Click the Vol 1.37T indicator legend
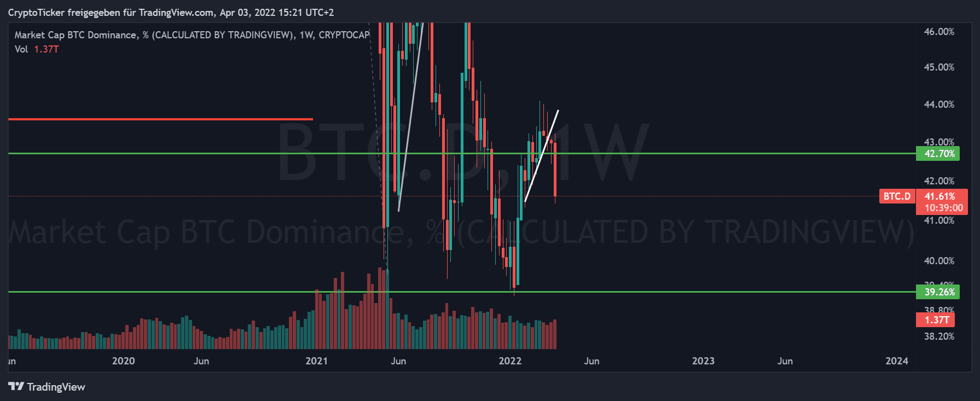 click(37, 49)
